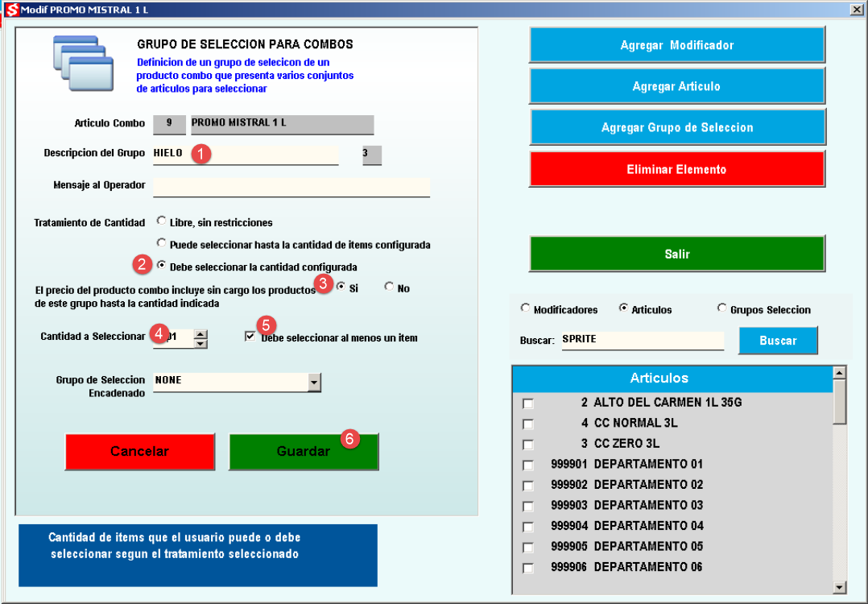Click the Agregar Modificador button
868x604 pixels.
(677, 45)
